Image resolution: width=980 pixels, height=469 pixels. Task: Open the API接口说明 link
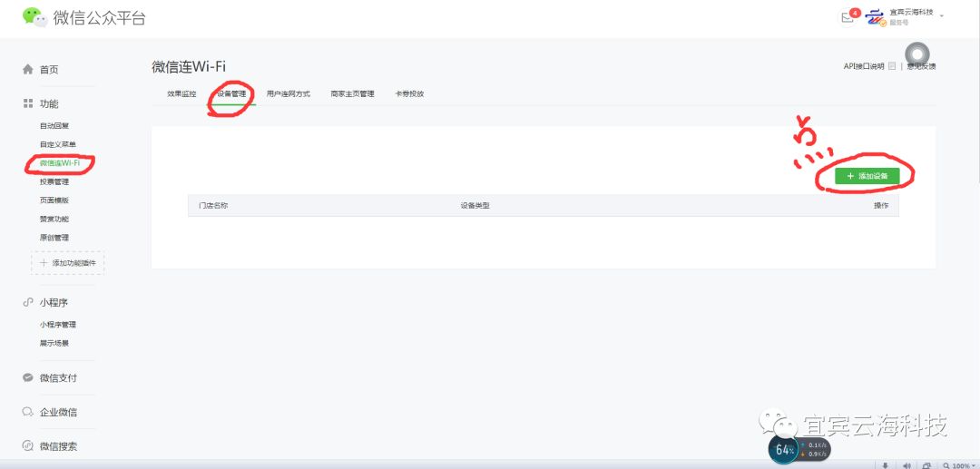864,66
